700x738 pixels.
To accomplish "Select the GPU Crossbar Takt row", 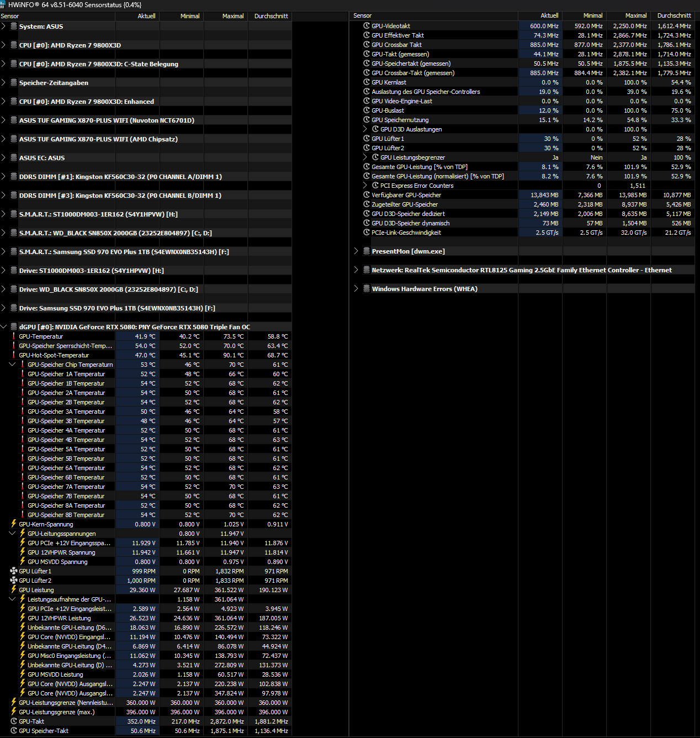I will click(523, 45).
